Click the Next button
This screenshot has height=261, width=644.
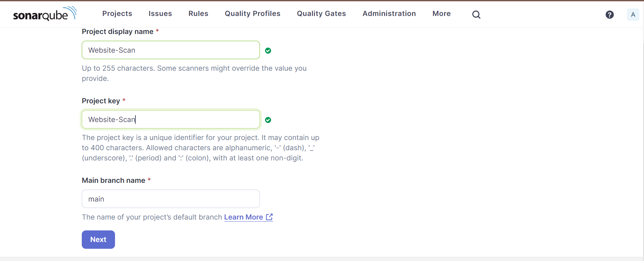click(98, 240)
